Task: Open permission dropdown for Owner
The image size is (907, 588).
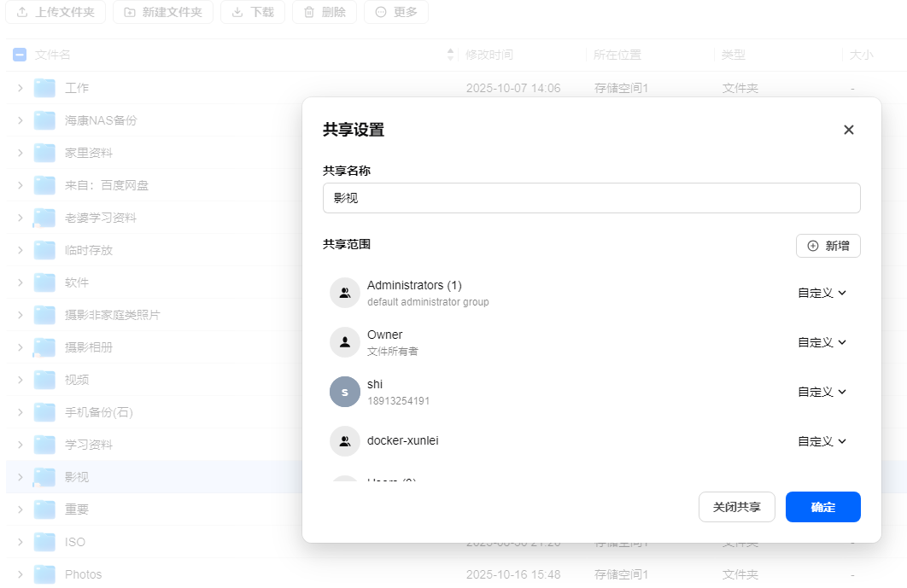Action: (x=822, y=343)
